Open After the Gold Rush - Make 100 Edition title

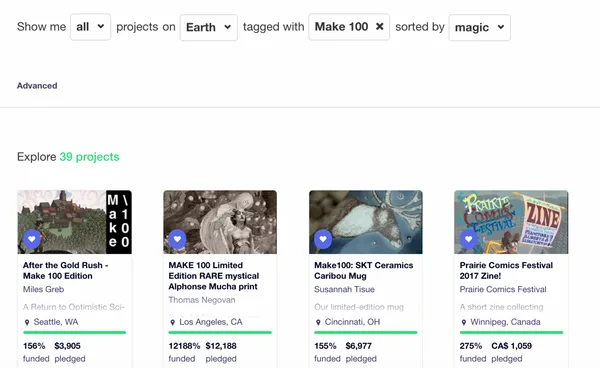[x=65, y=270]
